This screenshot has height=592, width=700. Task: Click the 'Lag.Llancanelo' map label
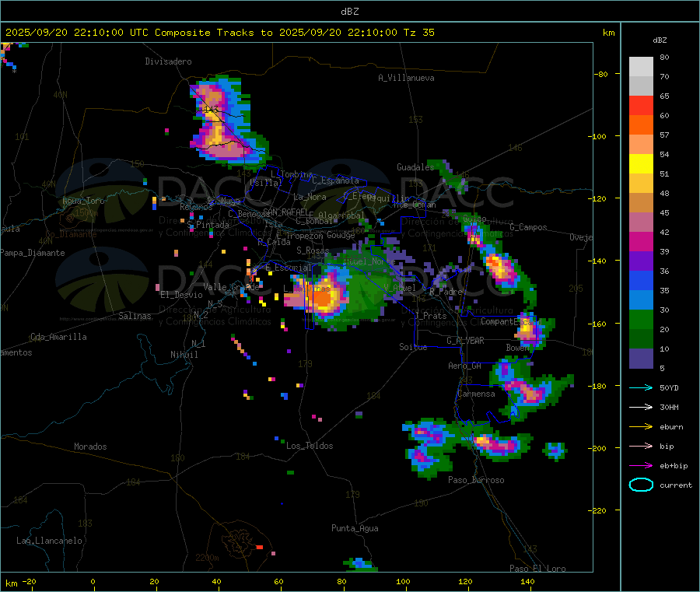[x=49, y=541]
